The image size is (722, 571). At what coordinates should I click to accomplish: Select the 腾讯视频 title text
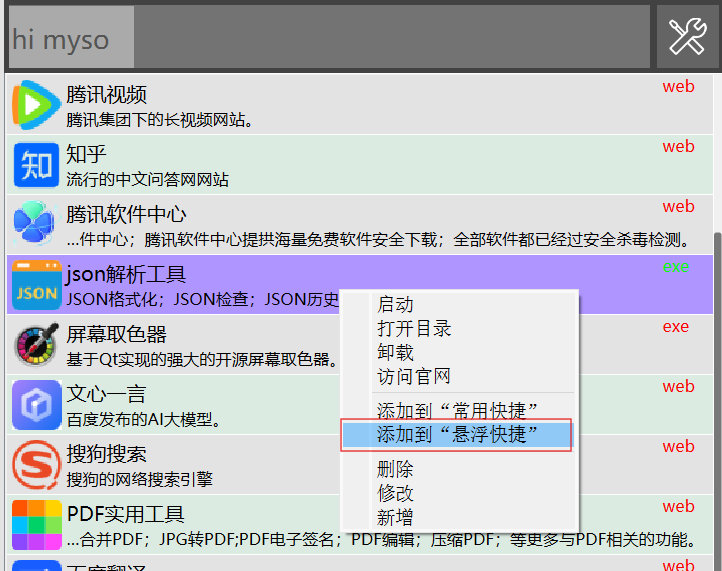click(106, 95)
